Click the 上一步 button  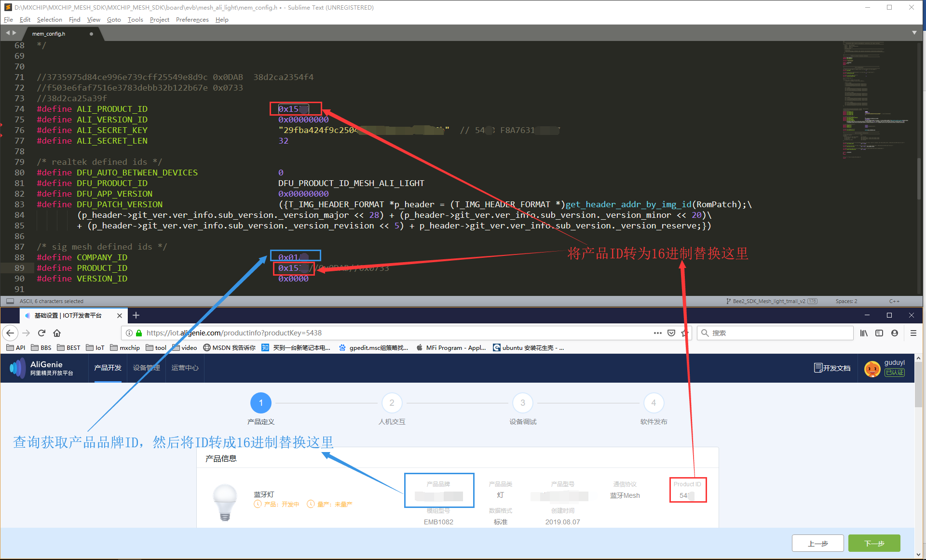[817, 543]
